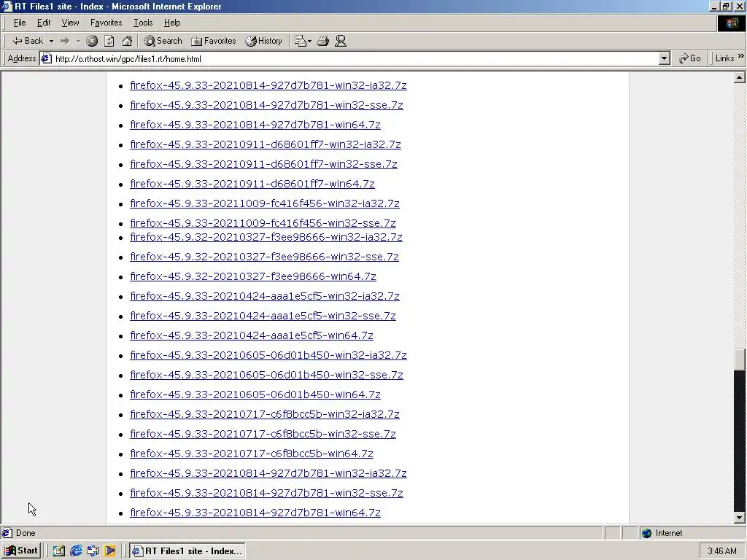Print the page with the printer icon

(323, 41)
